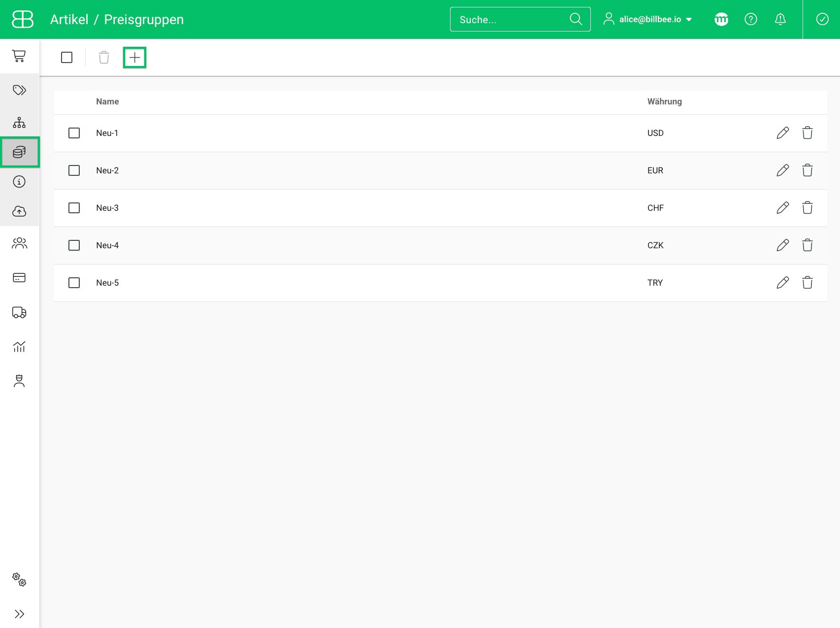Check the Neu-5 row checkbox
This screenshot has height=628, width=840.
tap(74, 283)
